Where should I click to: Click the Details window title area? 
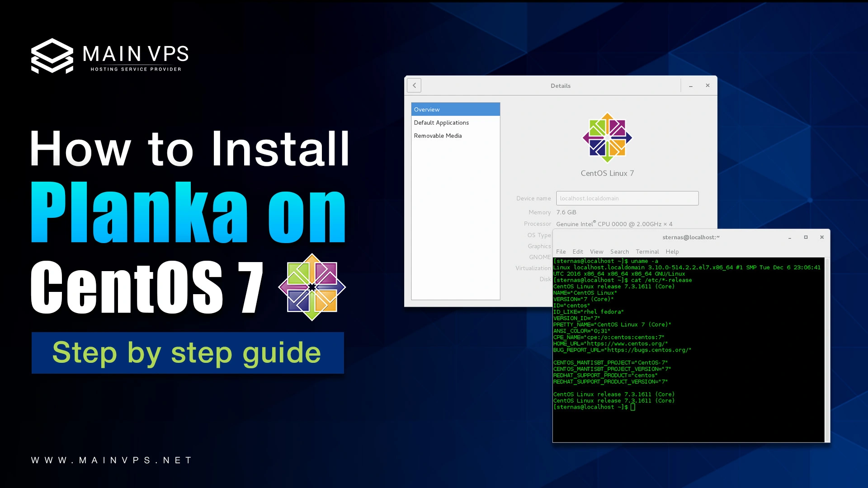tap(560, 85)
